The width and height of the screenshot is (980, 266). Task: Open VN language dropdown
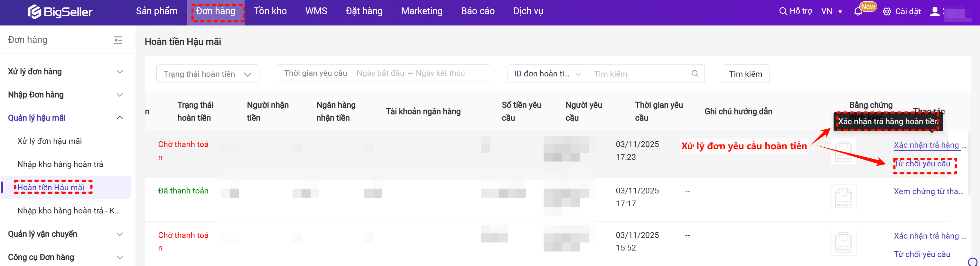point(831,11)
